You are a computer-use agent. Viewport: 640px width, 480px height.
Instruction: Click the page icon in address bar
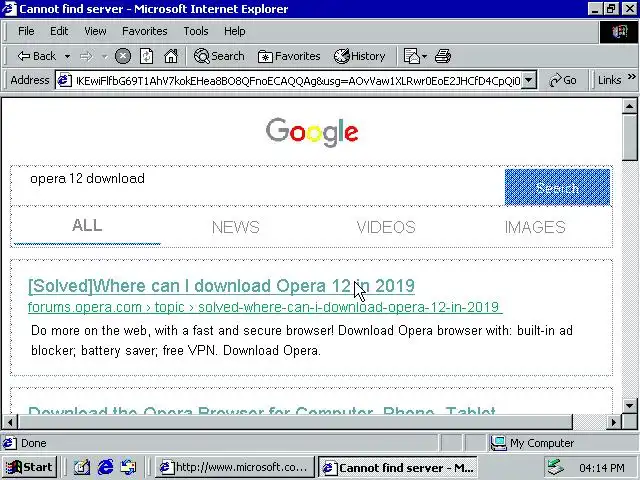tap(64, 80)
